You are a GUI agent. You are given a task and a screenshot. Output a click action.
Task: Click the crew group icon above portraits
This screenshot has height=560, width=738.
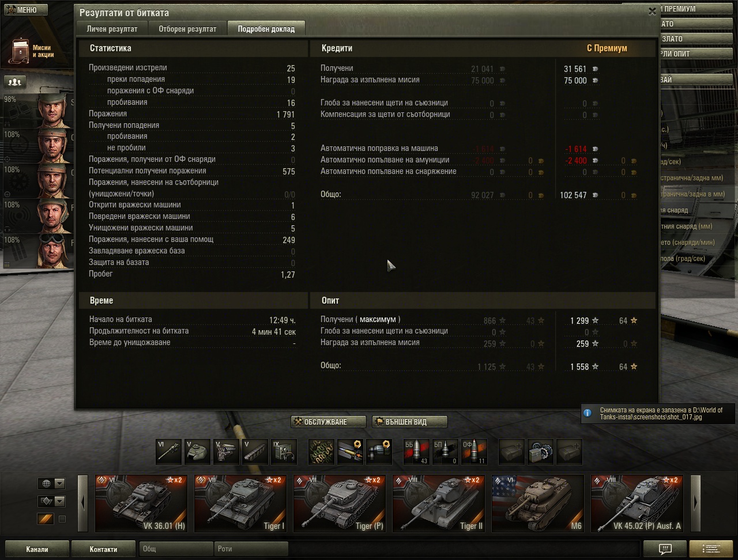coord(15,82)
